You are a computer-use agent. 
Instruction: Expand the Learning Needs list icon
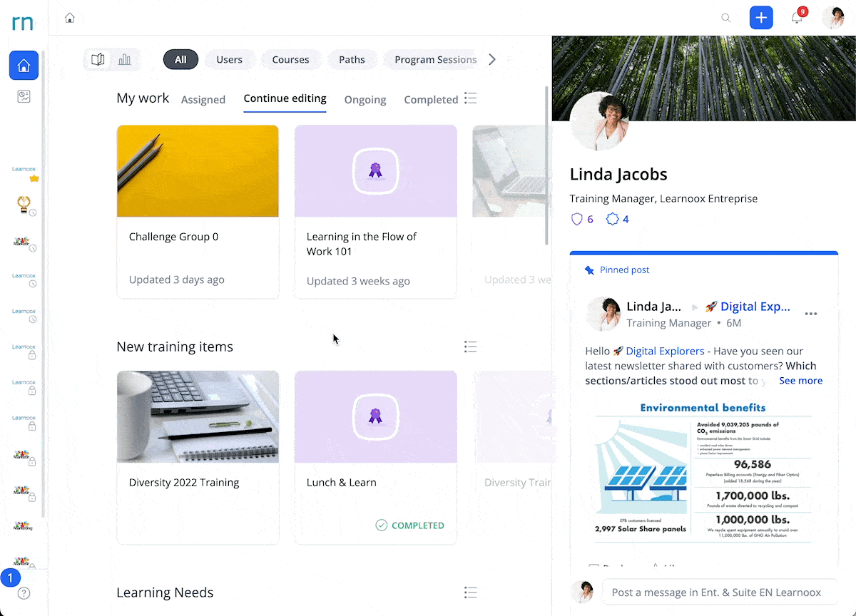(x=470, y=592)
